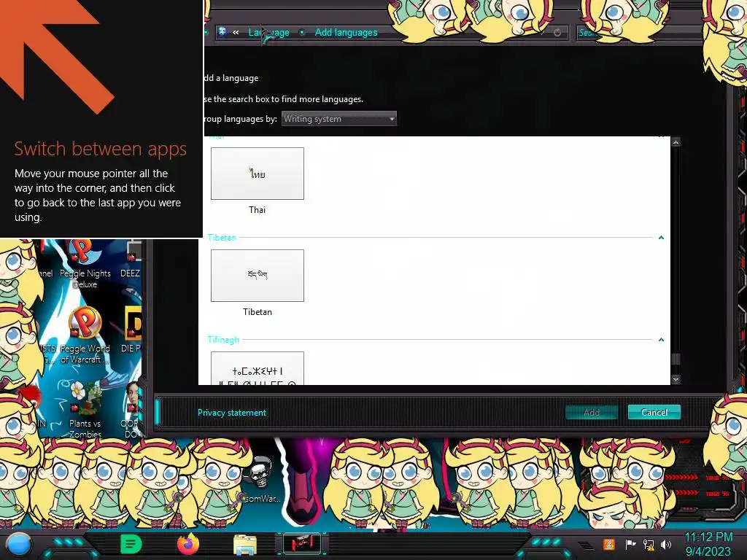Select the Tifinagh script language tile

point(258,368)
